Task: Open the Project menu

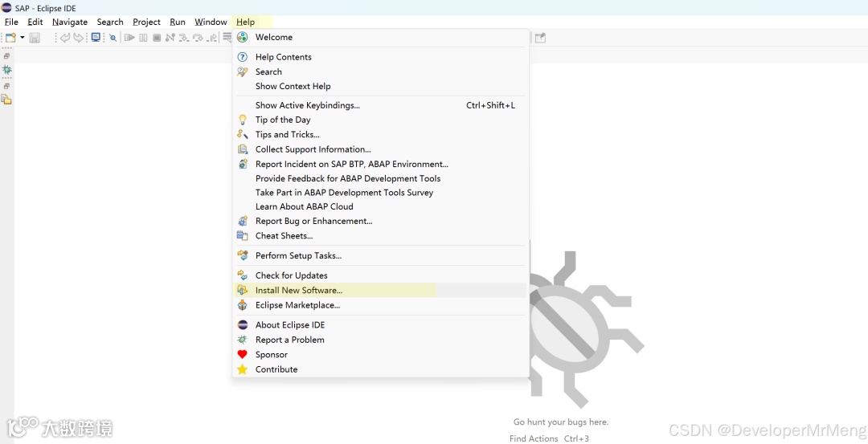Action: [x=147, y=22]
